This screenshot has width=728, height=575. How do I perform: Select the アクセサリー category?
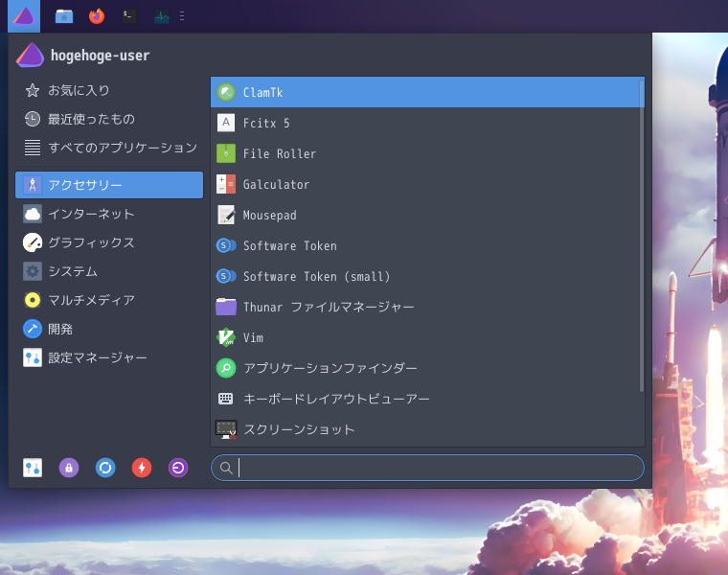point(109,185)
